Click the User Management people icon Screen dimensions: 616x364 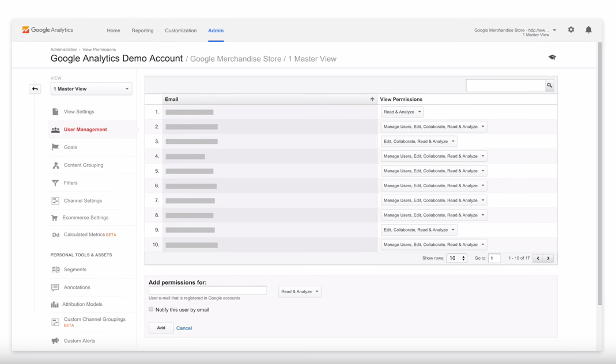(x=55, y=130)
